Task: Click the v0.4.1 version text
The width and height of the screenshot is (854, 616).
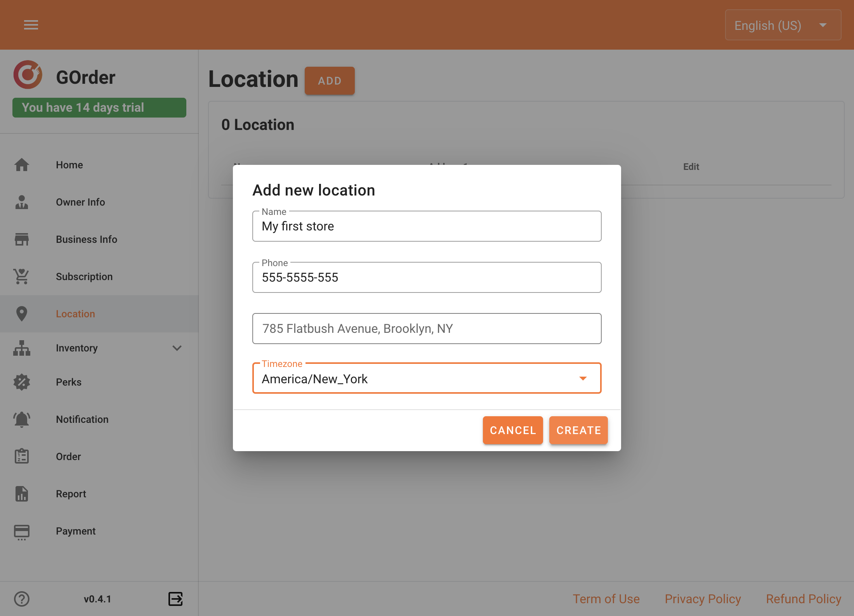Action: (x=97, y=599)
